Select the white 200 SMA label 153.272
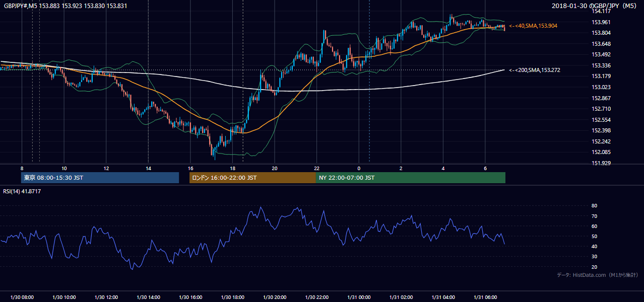 pyautogui.click(x=534, y=70)
